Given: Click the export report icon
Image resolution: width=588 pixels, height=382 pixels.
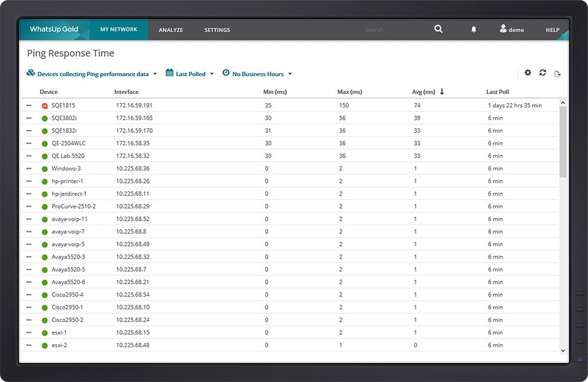Looking at the screenshot, I should click(557, 73).
